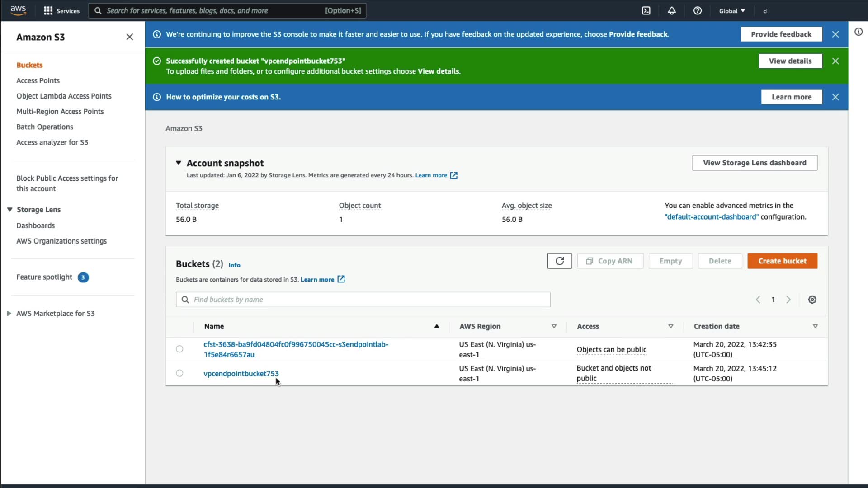Viewport: 868px width, 488px height.
Task: Select the cfst-3638 bucket radio button
Action: point(179,349)
